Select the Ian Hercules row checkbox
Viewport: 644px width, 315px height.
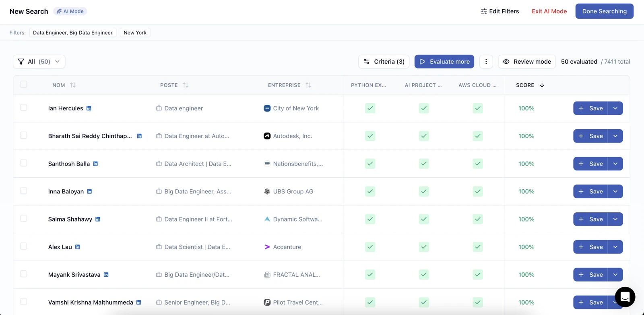[x=24, y=108]
